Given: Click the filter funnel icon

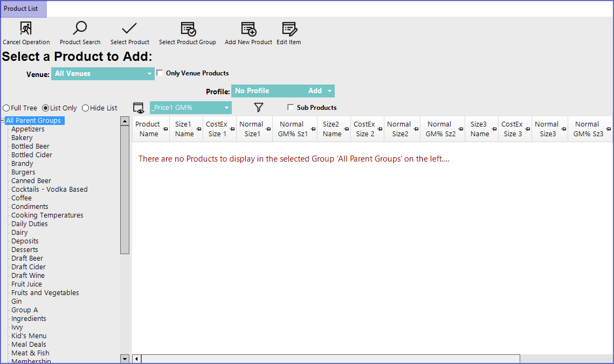Looking at the screenshot, I should (x=259, y=108).
